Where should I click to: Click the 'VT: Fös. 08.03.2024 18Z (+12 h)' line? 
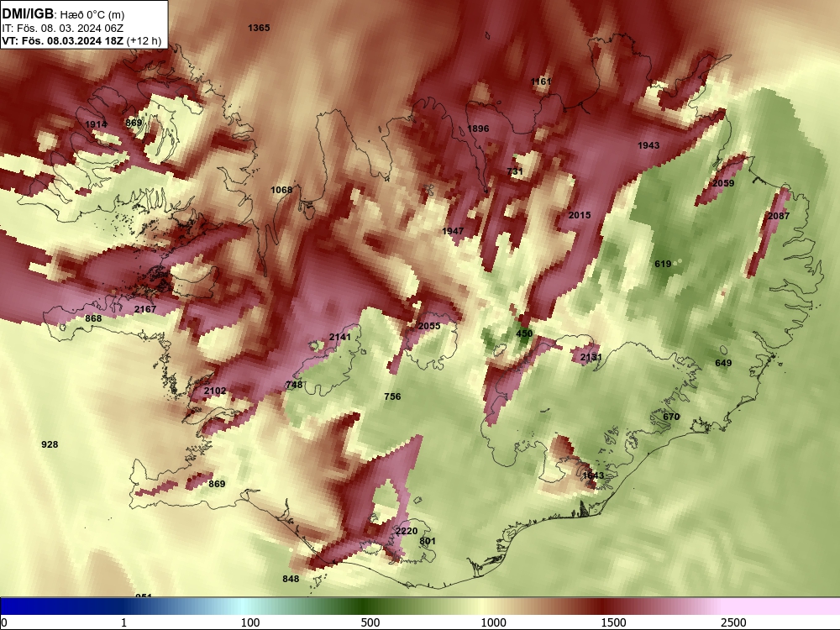click(x=81, y=40)
